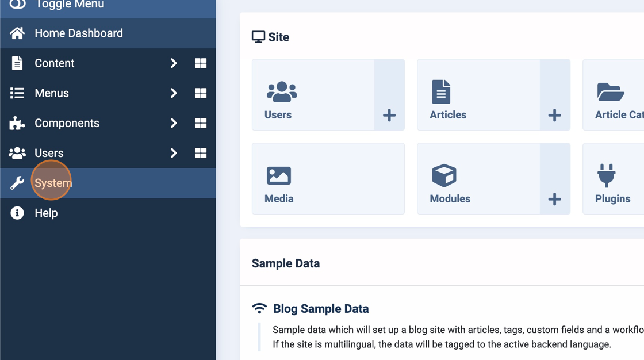Add a new user with plus icon
The image size is (644, 360).
[x=389, y=115]
